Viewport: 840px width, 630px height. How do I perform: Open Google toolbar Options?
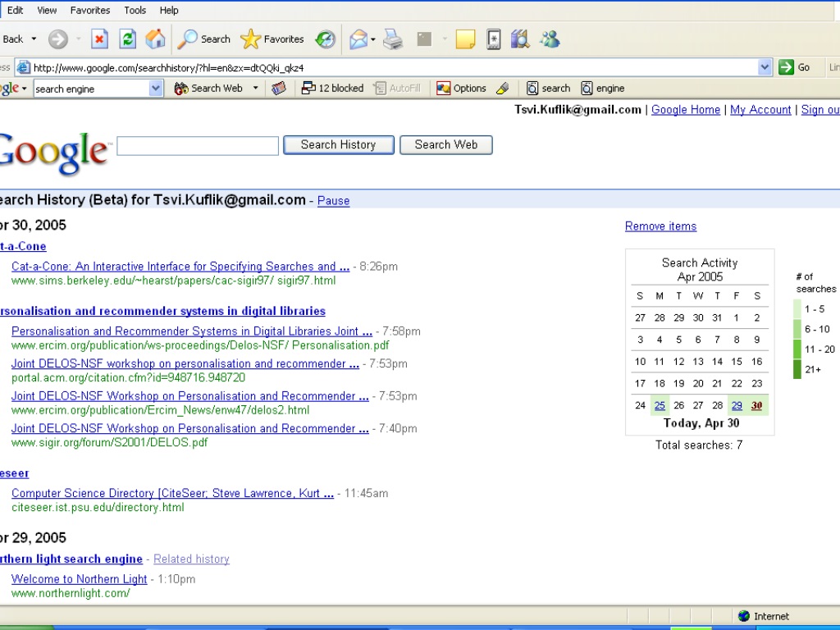pos(461,89)
